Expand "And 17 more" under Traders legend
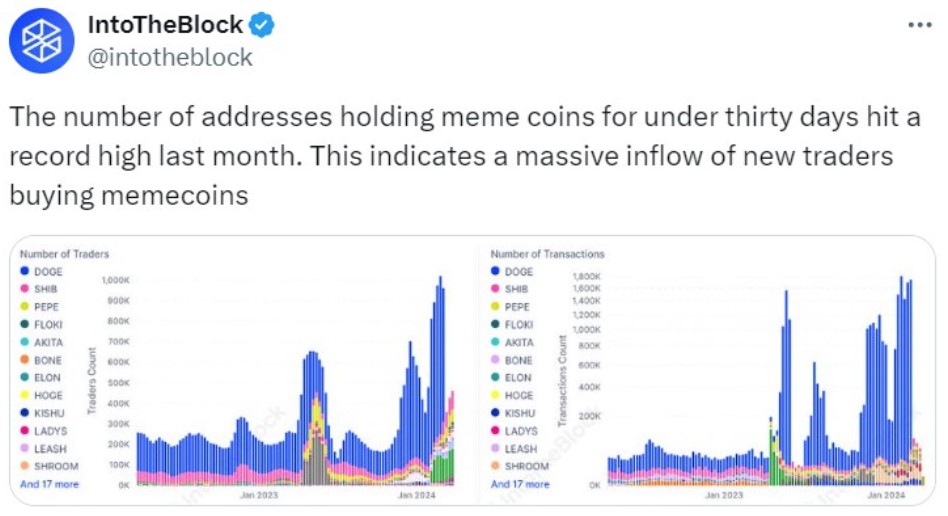Viewport: 948px width, 516px height. [49, 484]
